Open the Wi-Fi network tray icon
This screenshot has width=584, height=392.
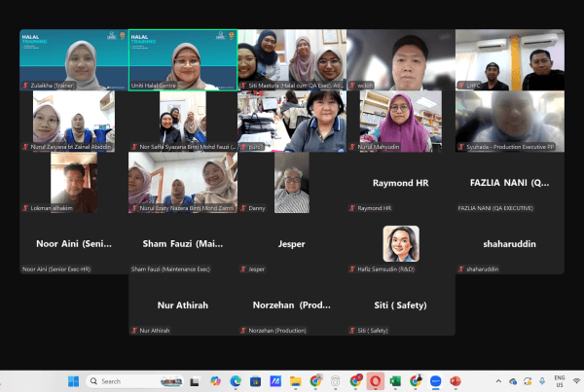[x=577, y=381]
